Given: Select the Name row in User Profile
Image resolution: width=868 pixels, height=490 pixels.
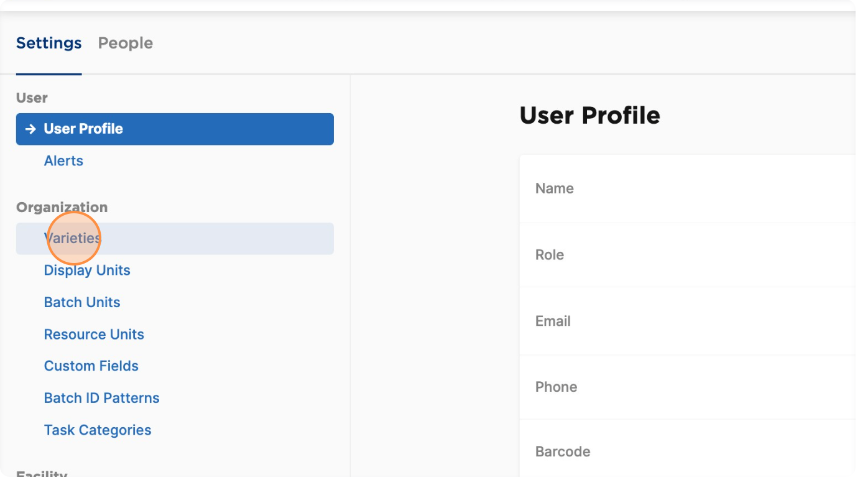Looking at the screenshot, I should click(x=687, y=188).
